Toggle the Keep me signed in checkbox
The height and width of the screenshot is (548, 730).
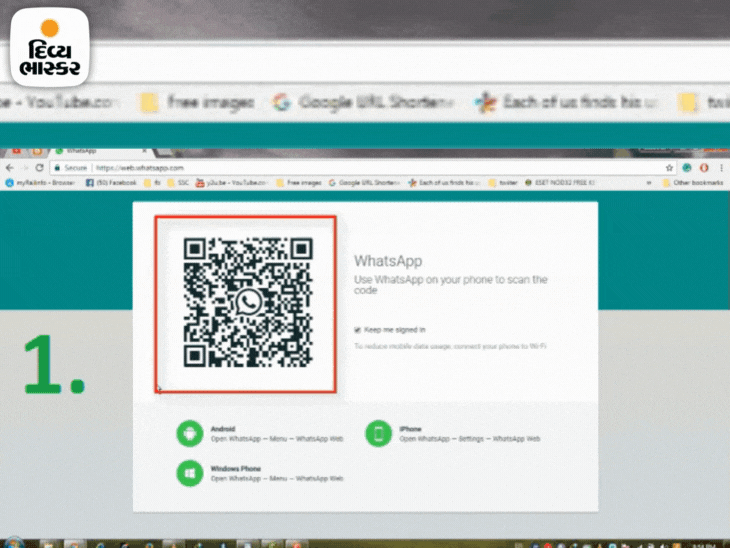(x=358, y=330)
